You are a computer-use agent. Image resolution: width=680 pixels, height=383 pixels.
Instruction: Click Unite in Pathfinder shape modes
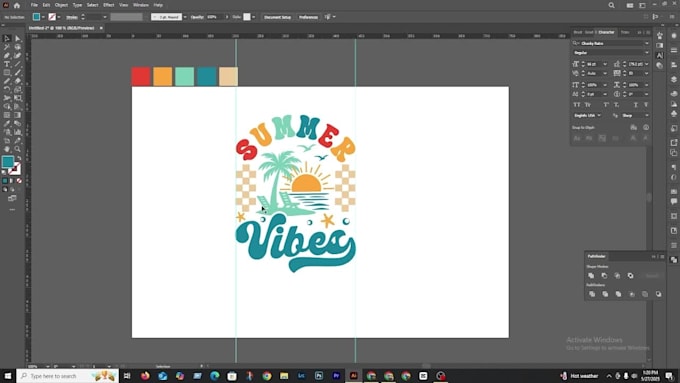coord(591,275)
